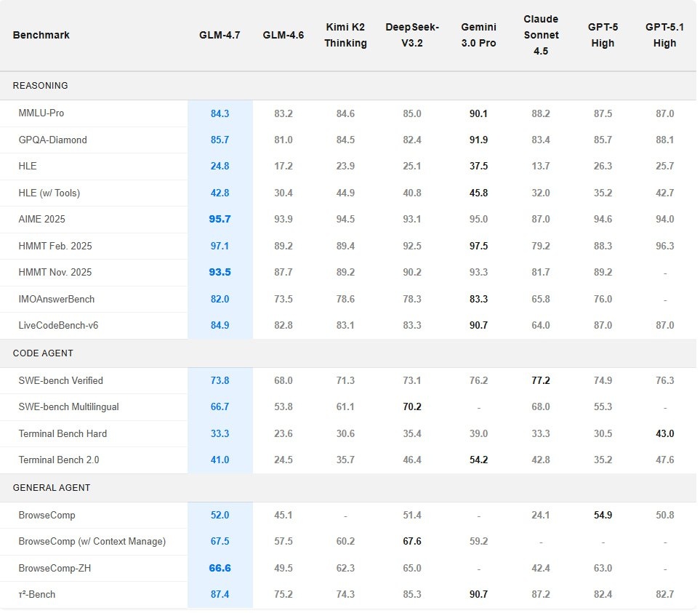
Task: Select GPT-5 High BrowseComp score 54.9
Action: pyautogui.click(x=603, y=515)
